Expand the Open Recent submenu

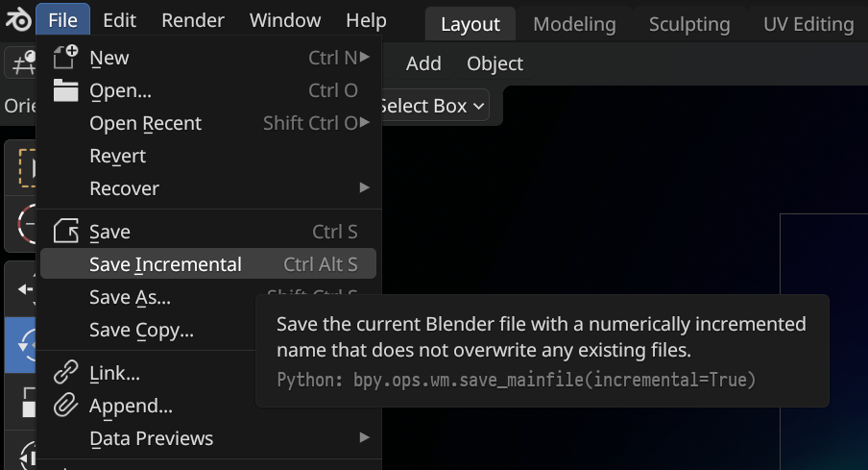pos(145,123)
